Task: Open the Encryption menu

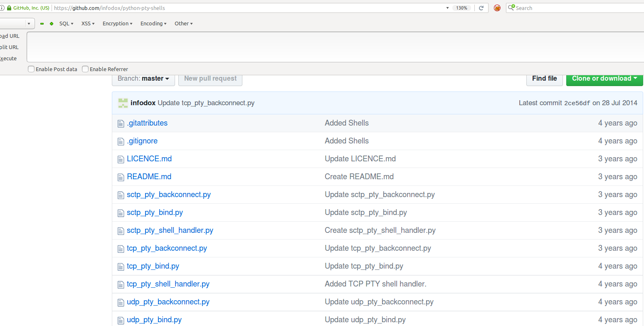Action: tap(117, 24)
